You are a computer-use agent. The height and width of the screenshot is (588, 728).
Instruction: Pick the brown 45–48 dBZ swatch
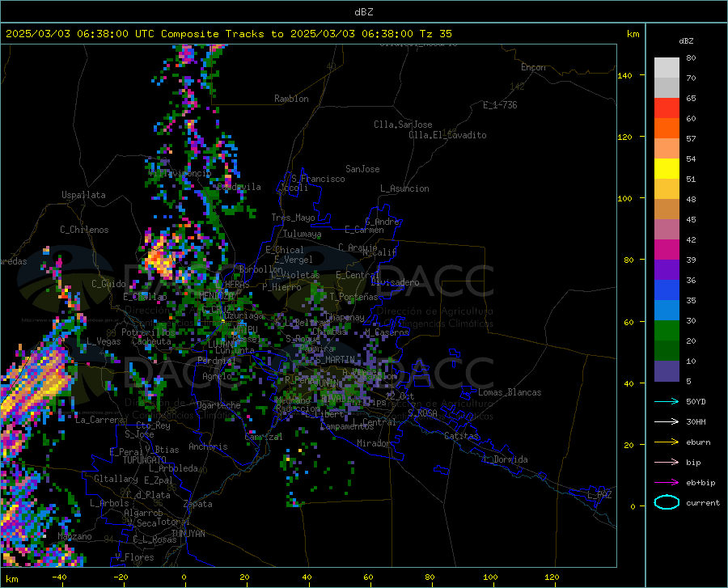[x=667, y=209]
